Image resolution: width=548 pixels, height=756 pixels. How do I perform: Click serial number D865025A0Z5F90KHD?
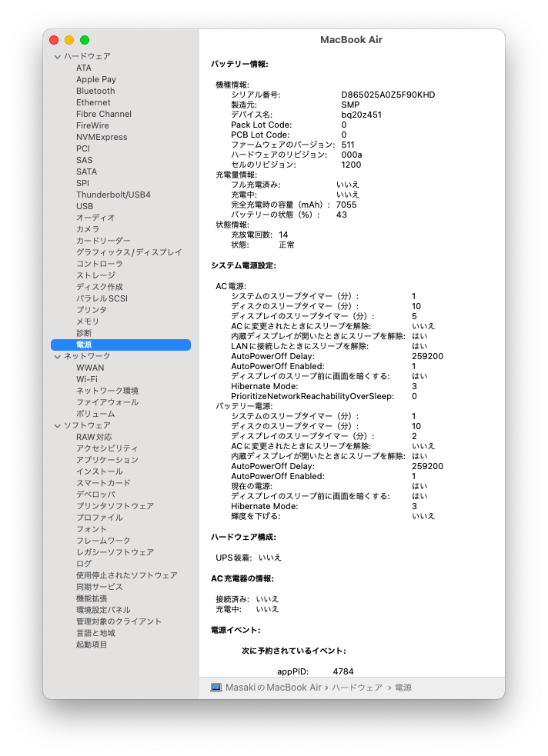389,95
